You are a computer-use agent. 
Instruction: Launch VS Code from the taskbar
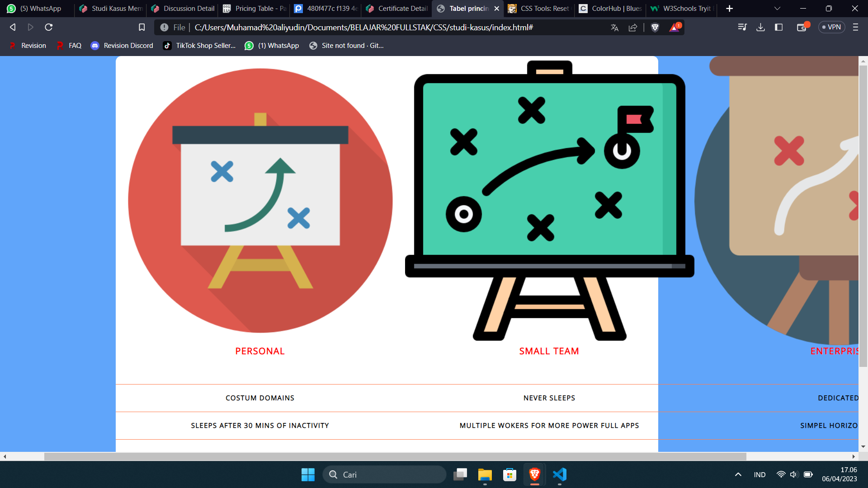click(560, 475)
